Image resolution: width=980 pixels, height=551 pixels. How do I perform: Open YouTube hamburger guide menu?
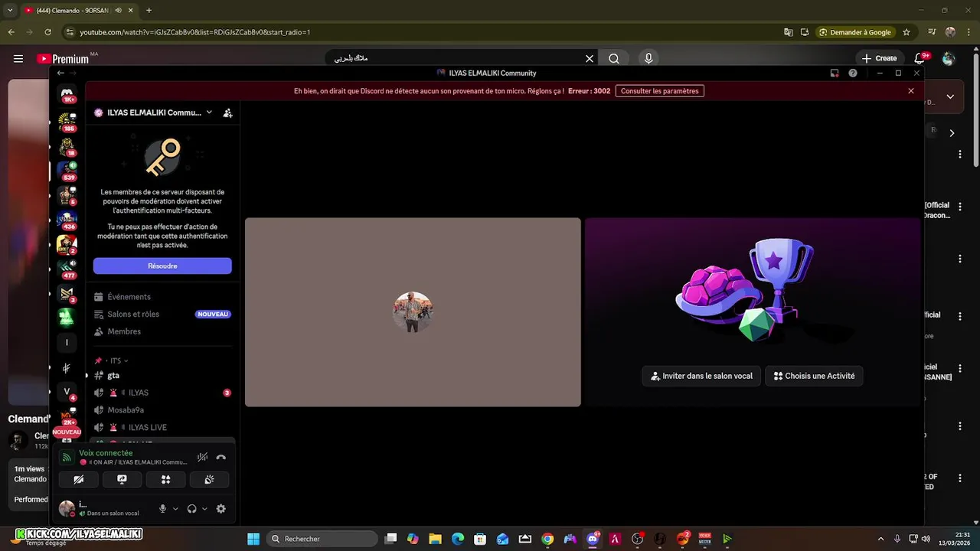click(18, 58)
